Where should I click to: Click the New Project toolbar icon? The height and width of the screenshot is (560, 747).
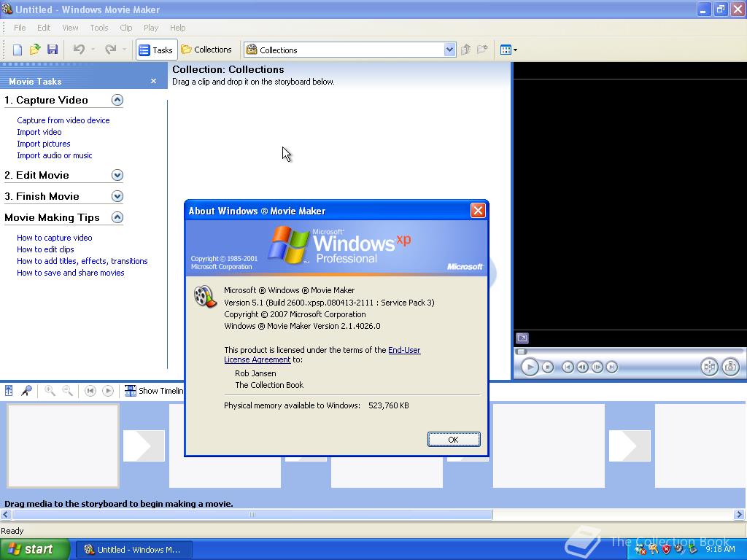click(18, 50)
